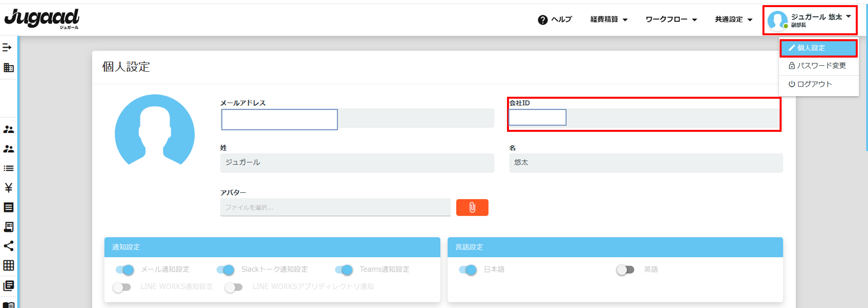Open the company building icon in sidebar
The width and height of the screenshot is (868, 308).
(8, 68)
